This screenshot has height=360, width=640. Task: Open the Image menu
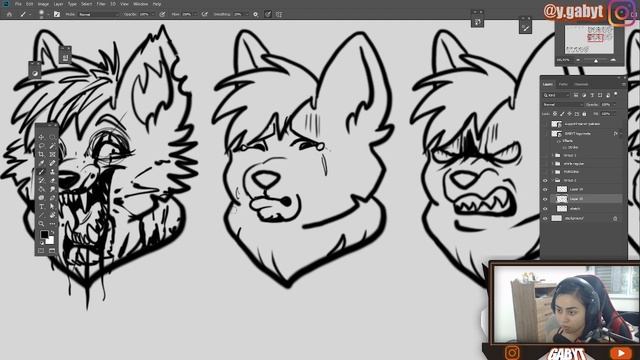[x=43, y=4]
